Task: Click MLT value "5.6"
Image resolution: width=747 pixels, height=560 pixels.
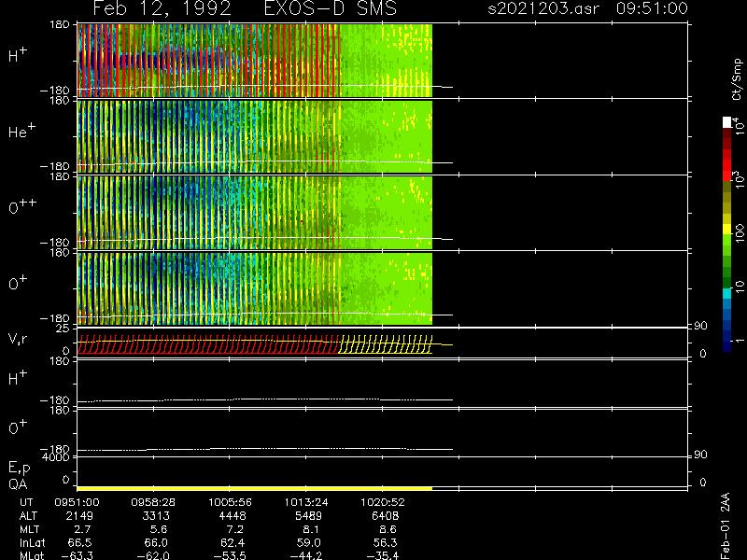Action: (x=158, y=529)
